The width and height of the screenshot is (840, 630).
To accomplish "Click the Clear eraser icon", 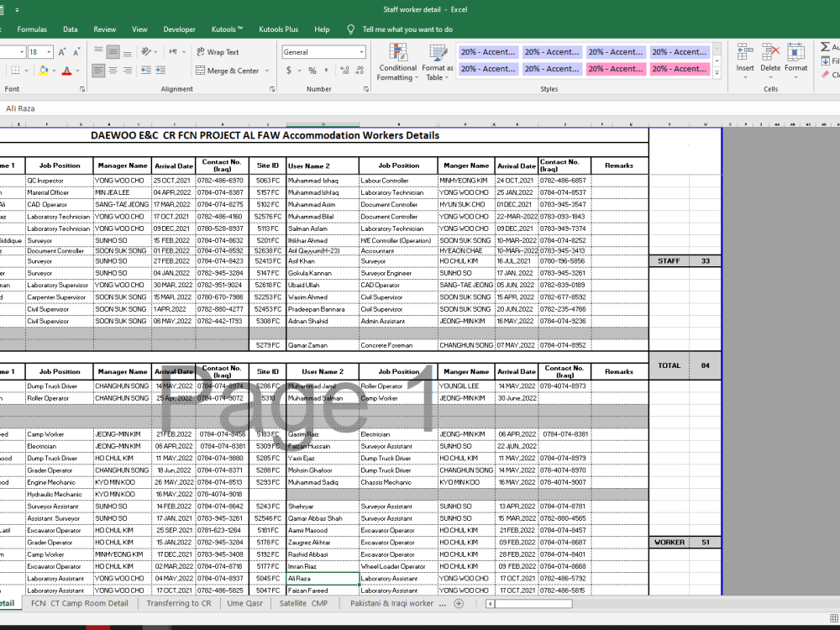I will tap(826, 75).
